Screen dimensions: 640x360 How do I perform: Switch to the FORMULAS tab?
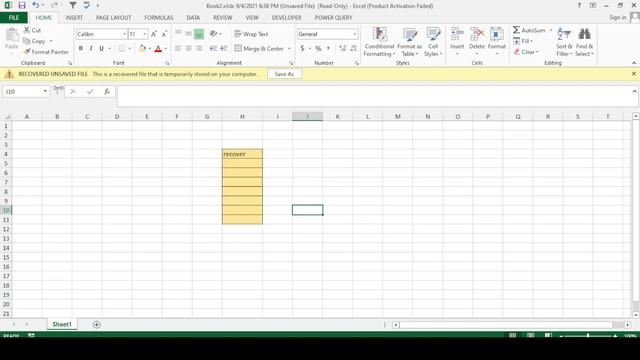point(158,18)
